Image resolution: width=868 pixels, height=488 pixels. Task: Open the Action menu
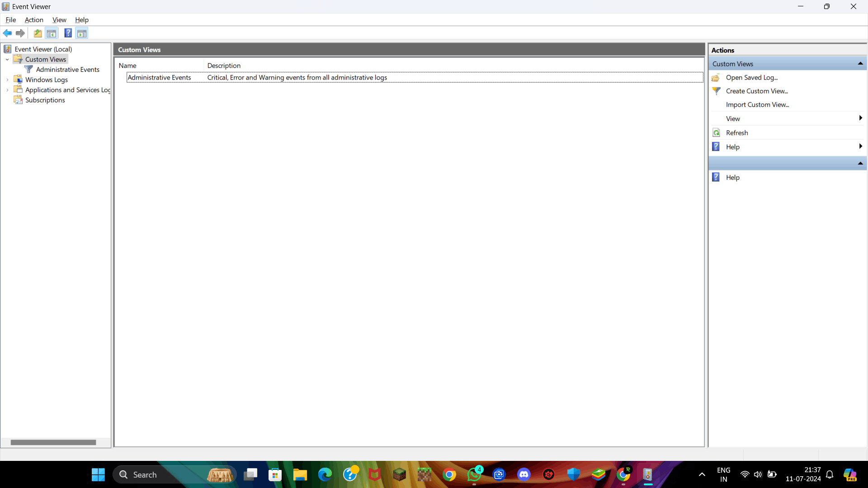click(34, 20)
